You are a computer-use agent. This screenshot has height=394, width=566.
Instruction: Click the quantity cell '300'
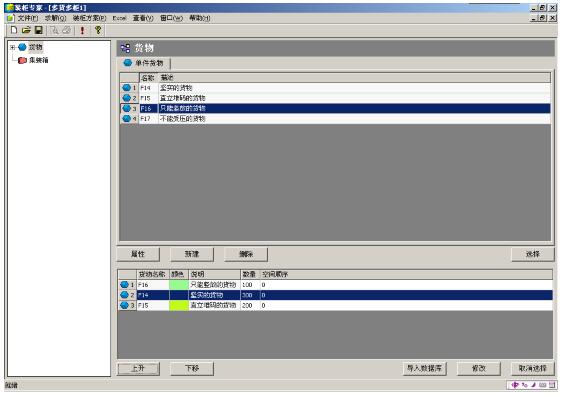click(250, 295)
